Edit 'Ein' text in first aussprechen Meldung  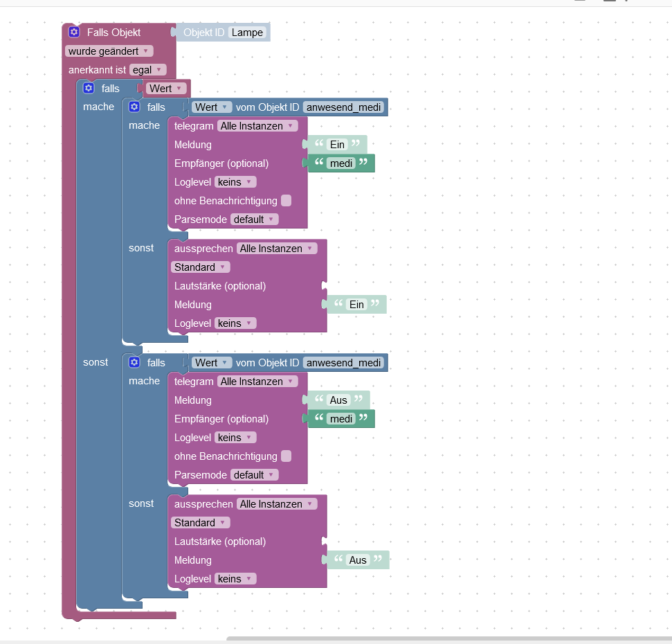click(356, 305)
